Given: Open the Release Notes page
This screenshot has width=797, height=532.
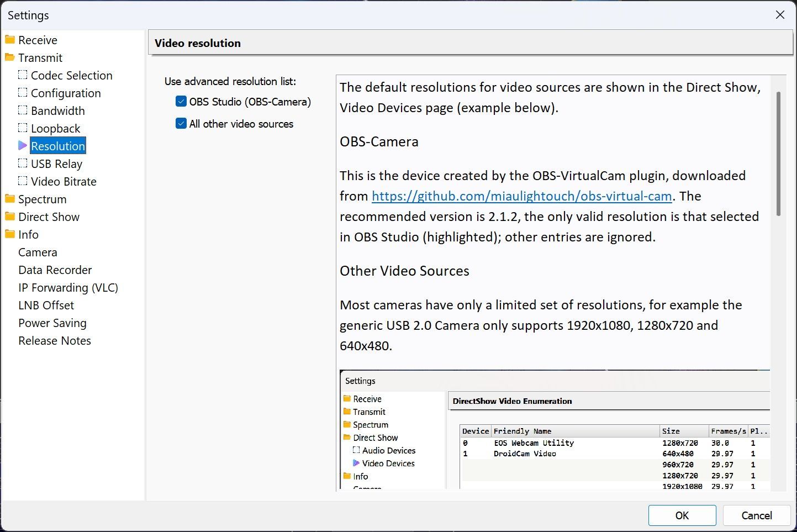Looking at the screenshot, I should click(x=55, y=340).
